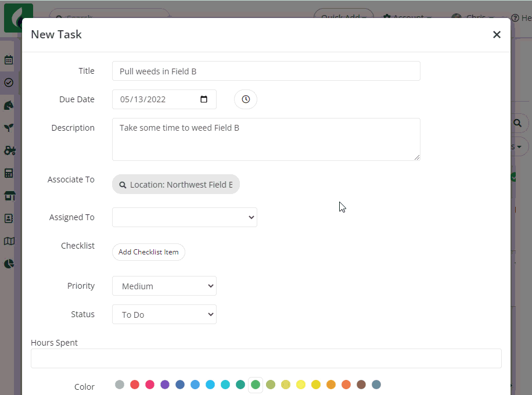Select the cyan color swatch
532x395 pixels.
(x=225, y=385)
